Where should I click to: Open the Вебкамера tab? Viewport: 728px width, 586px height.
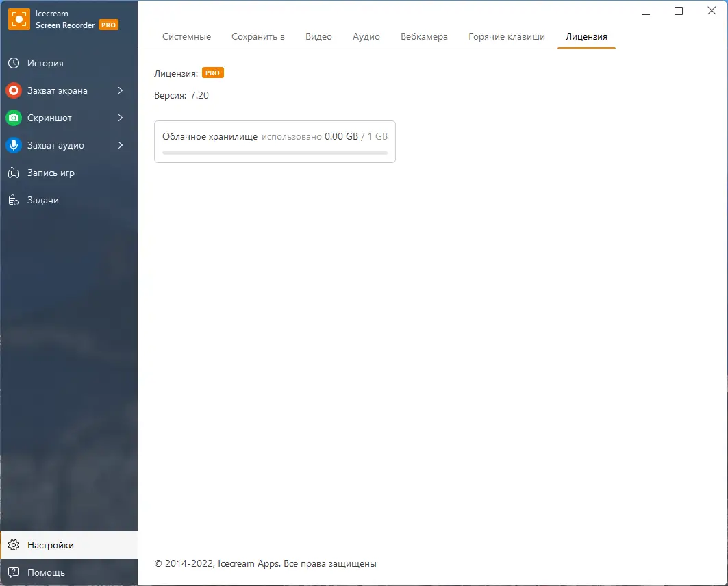425,37
